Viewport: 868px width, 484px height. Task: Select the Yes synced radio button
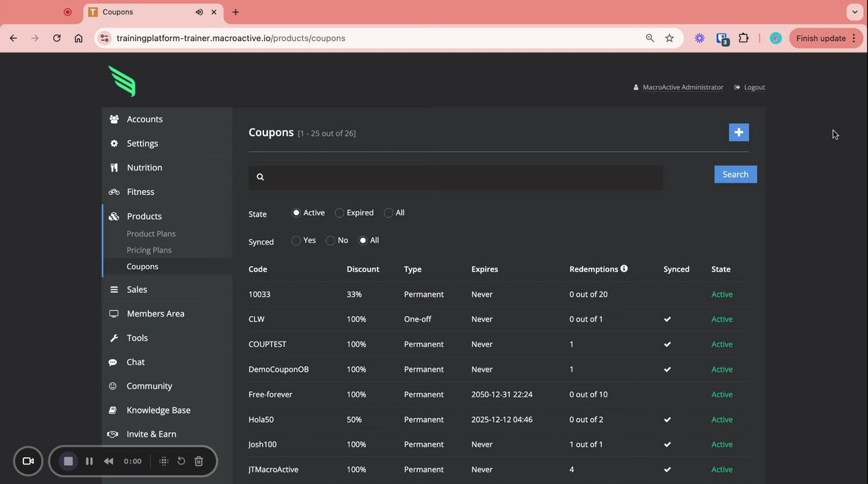(x=296, y=240)
